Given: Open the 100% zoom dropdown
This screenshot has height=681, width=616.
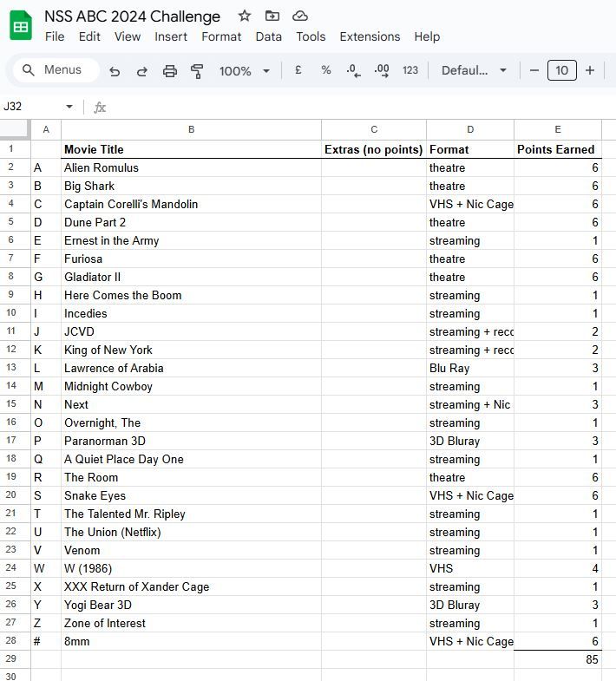Looking at the screenshot, I should coord(244,71).
